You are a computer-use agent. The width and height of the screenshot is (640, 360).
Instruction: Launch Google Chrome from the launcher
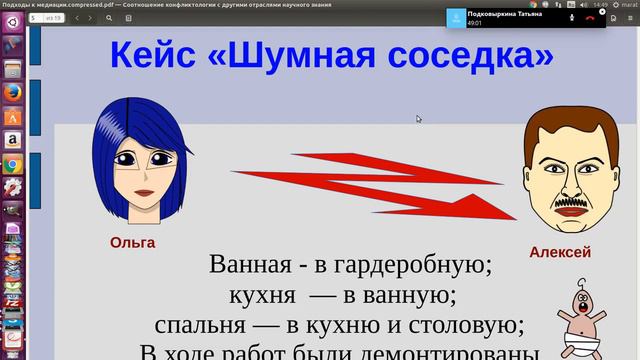13,164
